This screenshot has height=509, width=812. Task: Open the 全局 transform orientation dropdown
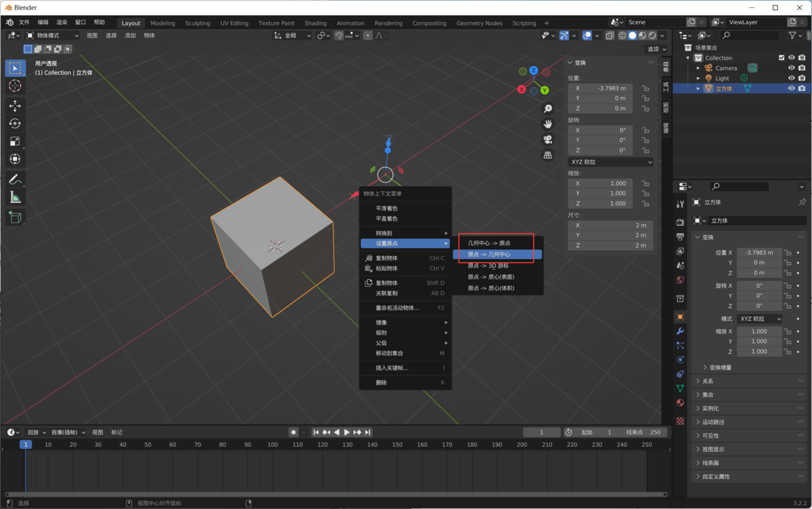tap(293, 35)
